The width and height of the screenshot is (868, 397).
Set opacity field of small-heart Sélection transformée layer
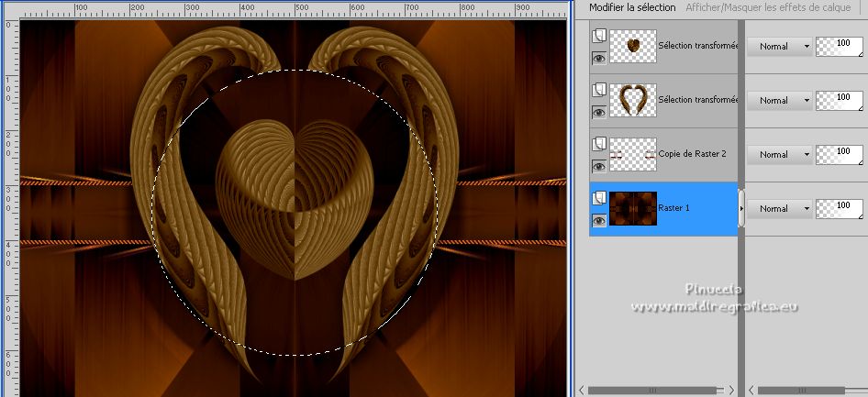click(840, 47)
